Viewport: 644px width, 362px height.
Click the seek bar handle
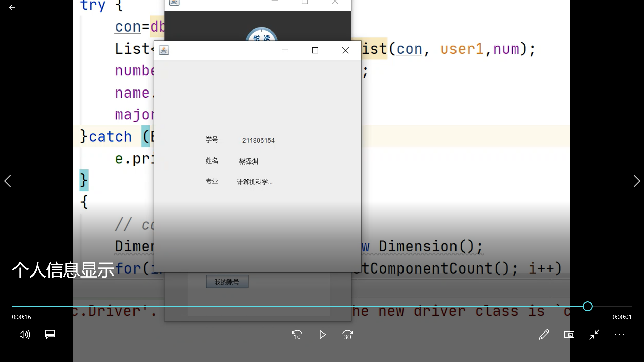coord(587,306)
